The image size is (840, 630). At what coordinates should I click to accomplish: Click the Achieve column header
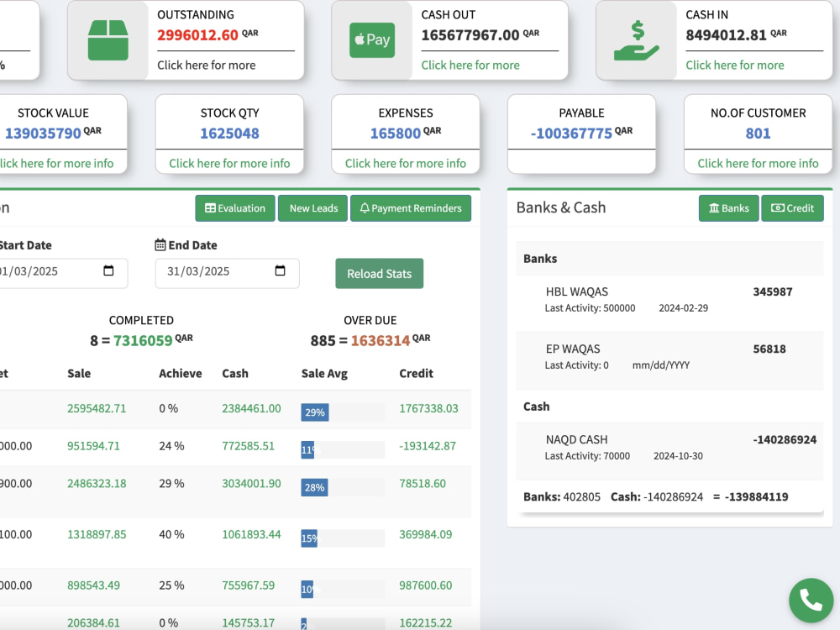point(180,374)
